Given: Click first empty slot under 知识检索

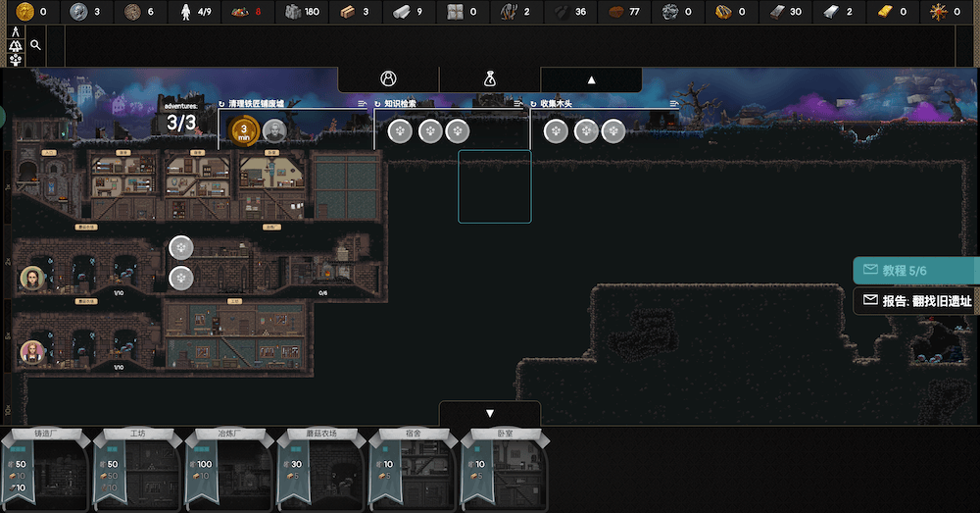Looking at the screenshot, I should 399,130.
